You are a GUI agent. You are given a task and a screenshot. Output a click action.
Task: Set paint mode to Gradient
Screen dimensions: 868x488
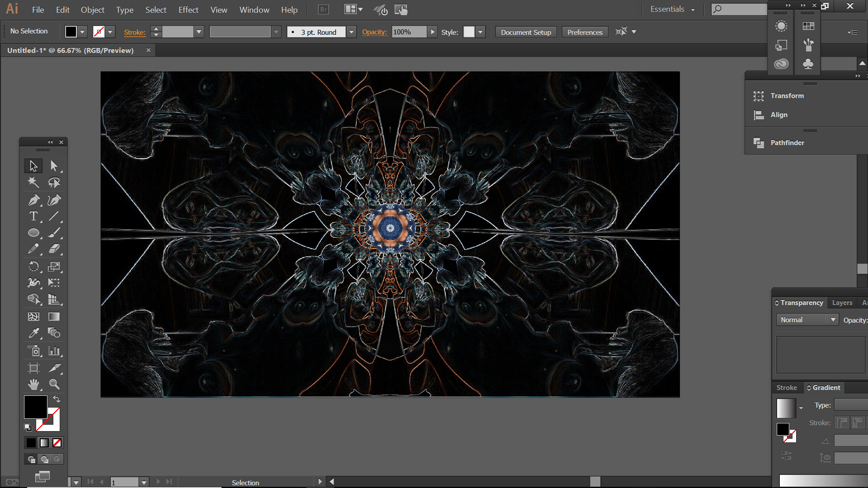[44, 443]
